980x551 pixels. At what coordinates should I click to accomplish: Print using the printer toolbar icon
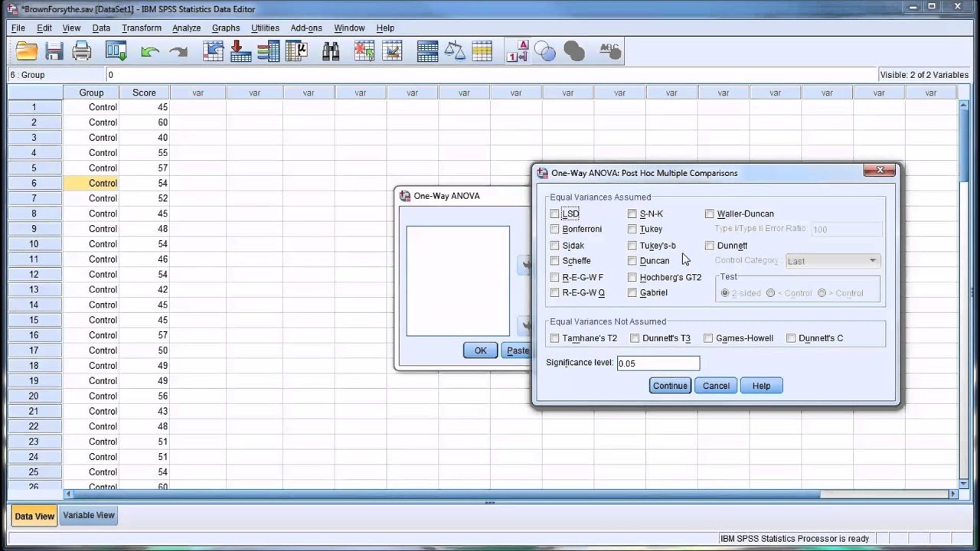tap(82, 51)
